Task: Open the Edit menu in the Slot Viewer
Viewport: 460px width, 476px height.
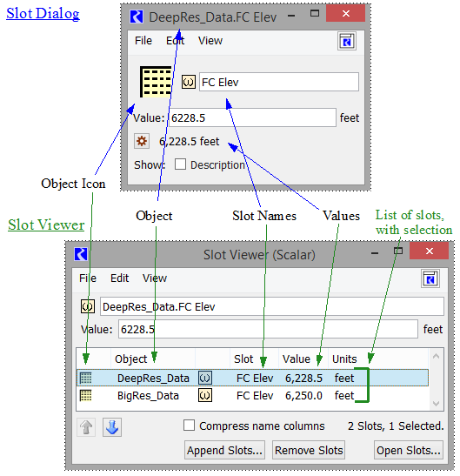Action: [119, 278]
